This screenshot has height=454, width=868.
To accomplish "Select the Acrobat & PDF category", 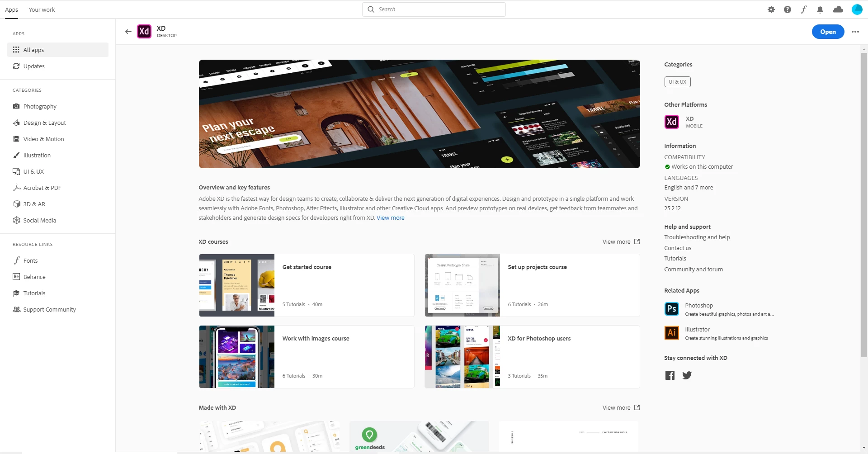I will [x=58, y=188].
